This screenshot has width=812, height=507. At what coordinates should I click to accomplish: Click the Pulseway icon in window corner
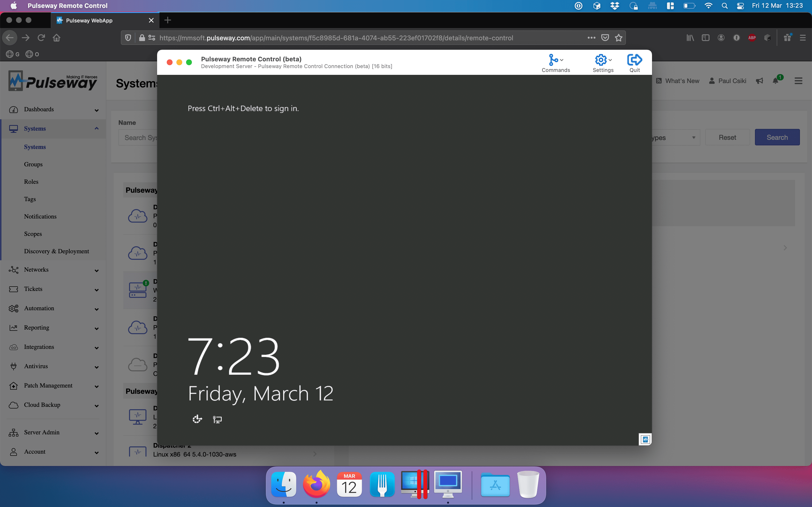pyautogui.click(x=645, y=439)
